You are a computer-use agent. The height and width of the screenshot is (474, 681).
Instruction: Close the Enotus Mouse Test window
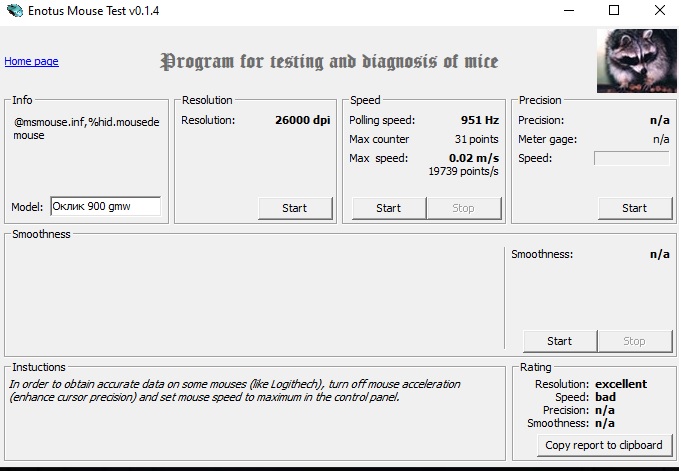660,10
